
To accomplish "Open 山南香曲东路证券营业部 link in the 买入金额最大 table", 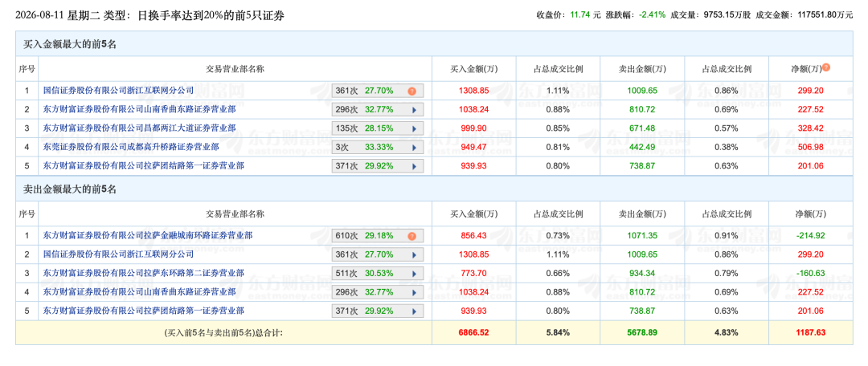I will tap(139, 109).
